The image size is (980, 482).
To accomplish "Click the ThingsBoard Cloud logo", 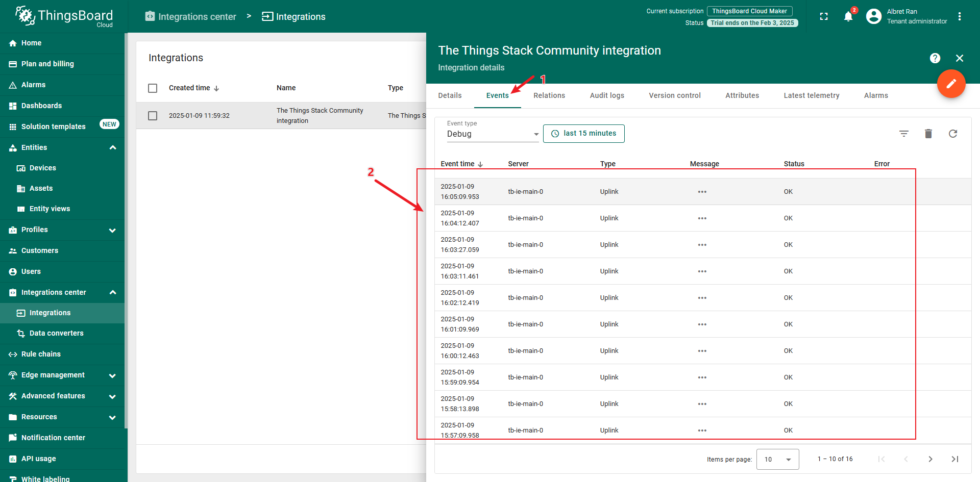I will (64, 16).
